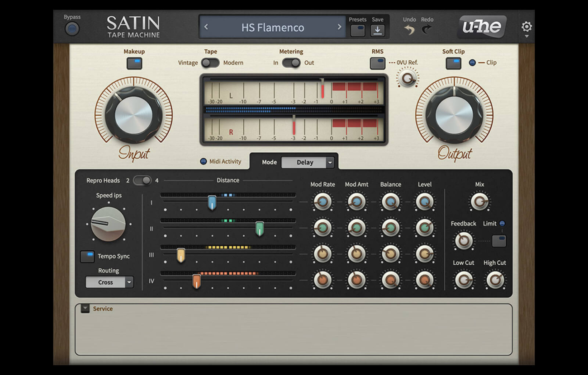Viewport: 588px width, 375px height.
Task: Flip the Tape Vintage/Modern switch
Action: click(x=210, y=63)
